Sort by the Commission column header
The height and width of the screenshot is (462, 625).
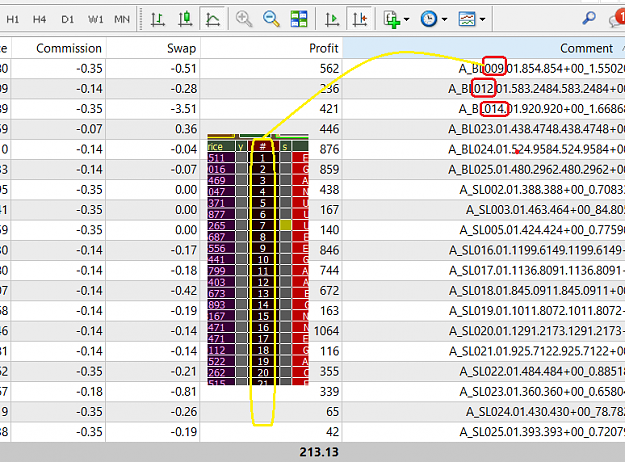pyautogui.click(x=69, y=48)
